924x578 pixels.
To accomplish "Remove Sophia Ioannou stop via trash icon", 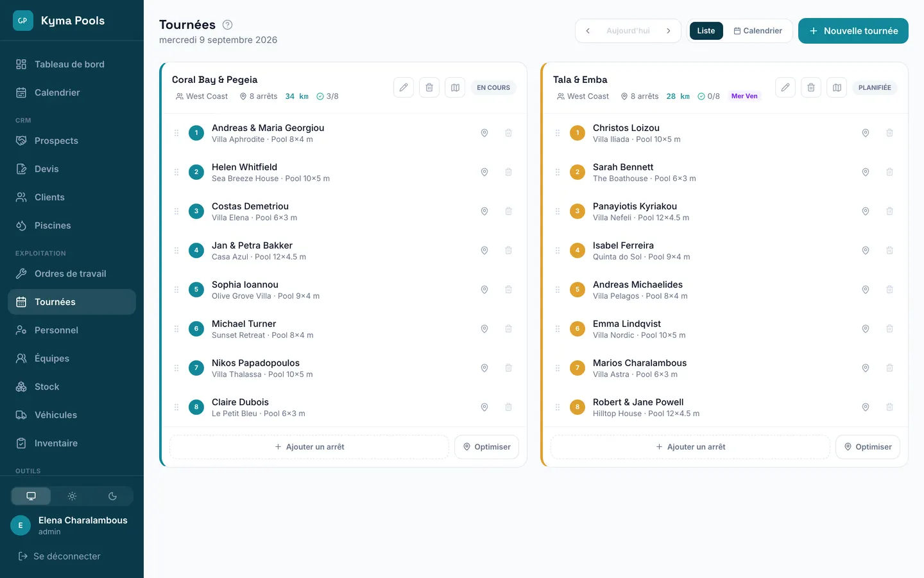I will coord(508,290).
